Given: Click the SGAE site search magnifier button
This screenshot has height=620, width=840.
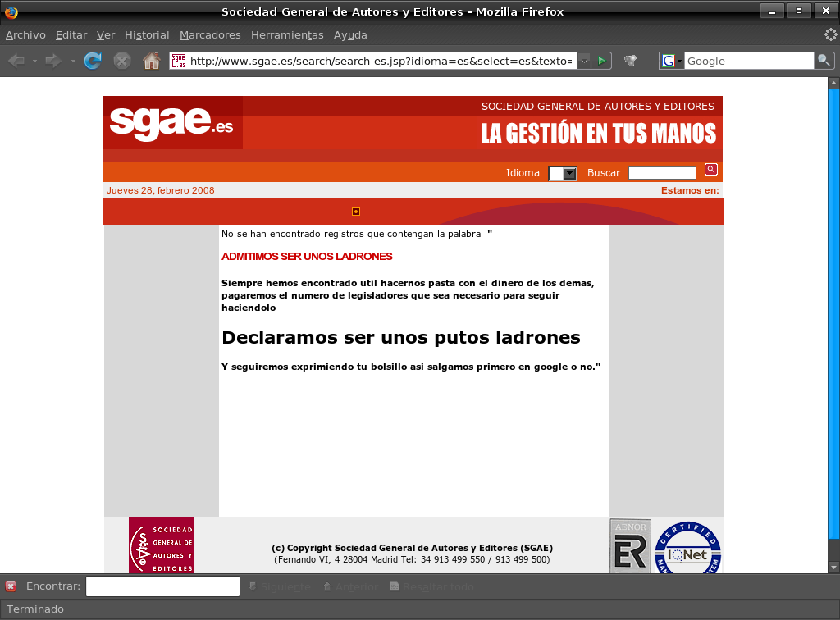Looking at the screenshot, I should click(711, 170).
